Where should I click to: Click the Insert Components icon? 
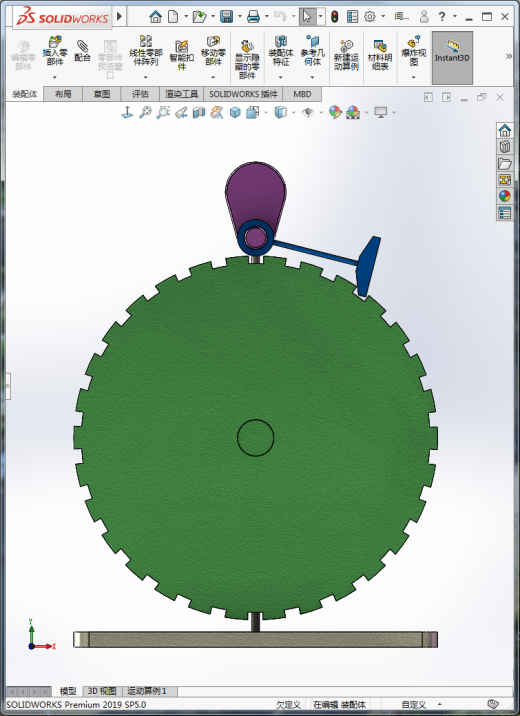(54, 51)
